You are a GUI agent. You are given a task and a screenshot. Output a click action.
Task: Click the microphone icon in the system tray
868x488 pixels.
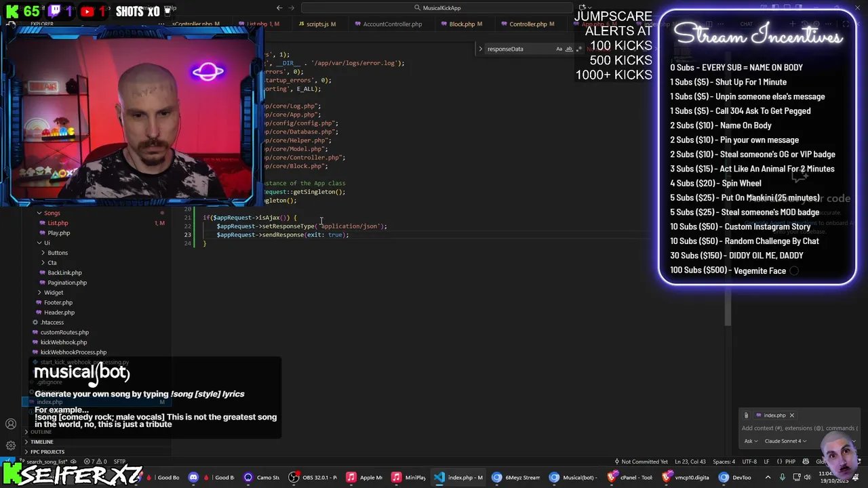pyautogui.click(x=782, y=477)
